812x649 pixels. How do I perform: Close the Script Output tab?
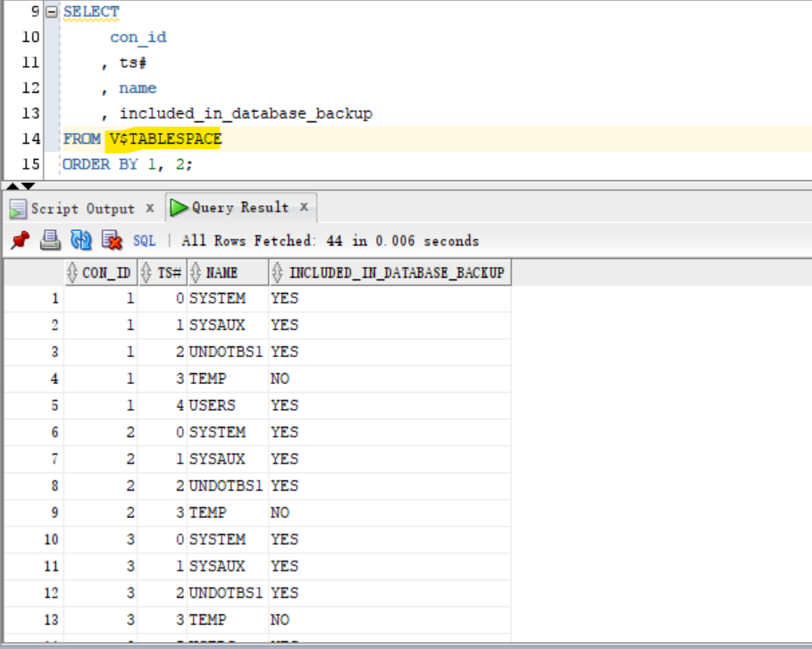pyautogui.click(x=150, y=208)
